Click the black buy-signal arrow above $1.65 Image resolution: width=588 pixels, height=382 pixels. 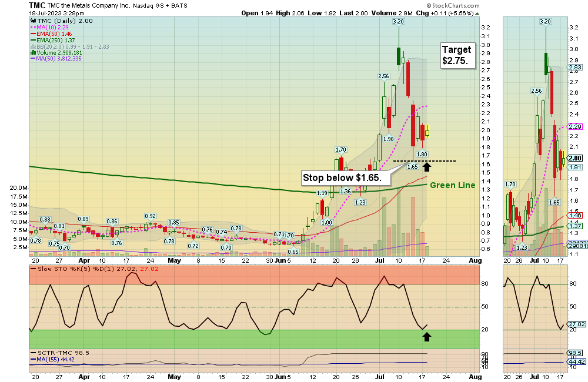coord(427,166)
